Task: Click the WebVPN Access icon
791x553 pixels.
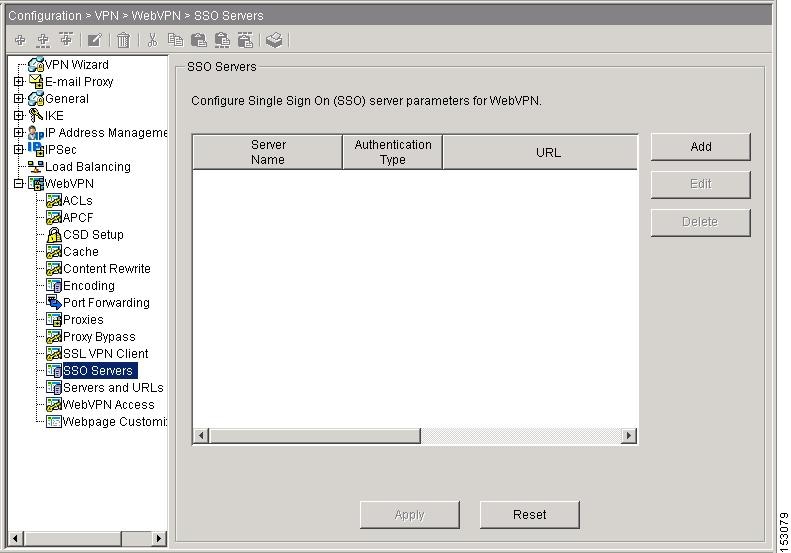Action: tap(53, 404)
